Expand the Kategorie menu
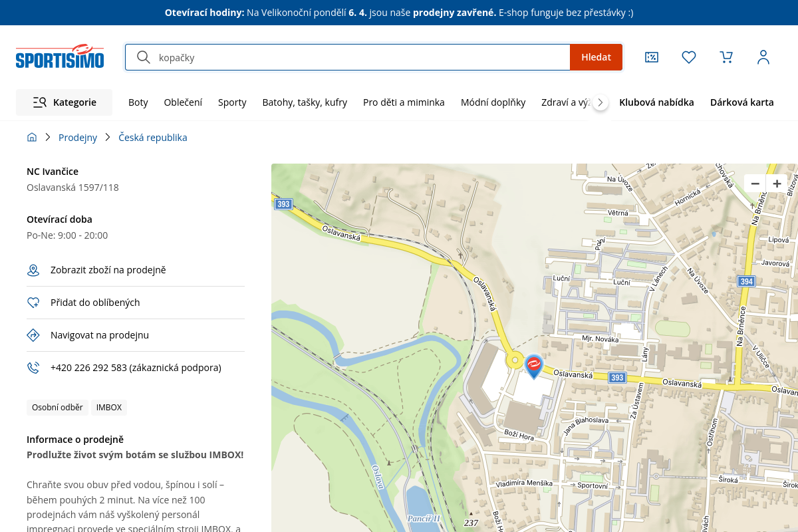798x532 pixels. click(65, 102)
